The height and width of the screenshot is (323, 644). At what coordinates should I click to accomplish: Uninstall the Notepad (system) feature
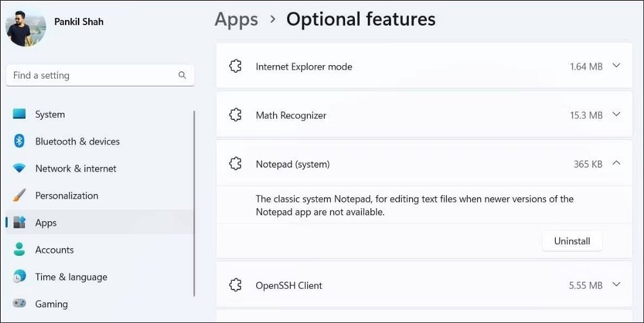572,240
